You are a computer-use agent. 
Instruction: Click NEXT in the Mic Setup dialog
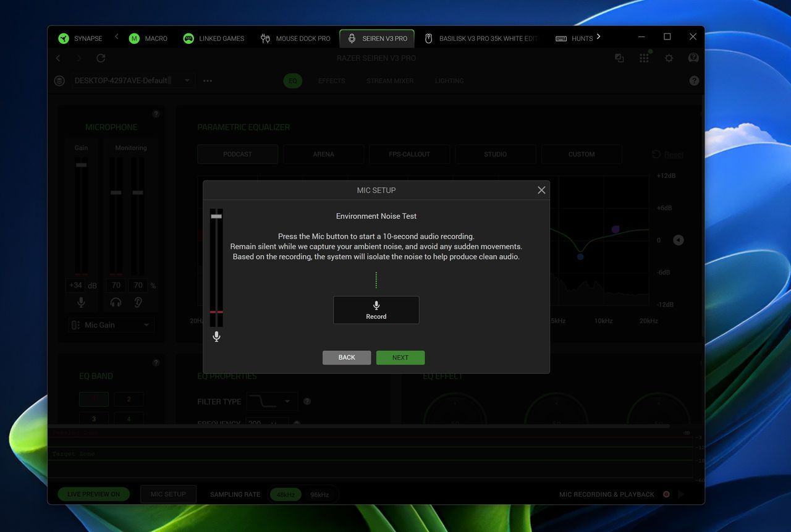click(x=400, y=358)
